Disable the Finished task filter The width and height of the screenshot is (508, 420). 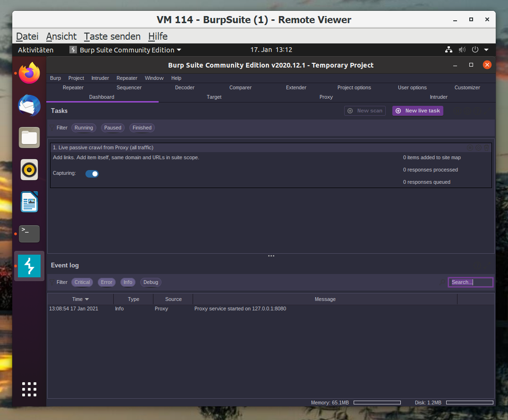coord(142,128)
